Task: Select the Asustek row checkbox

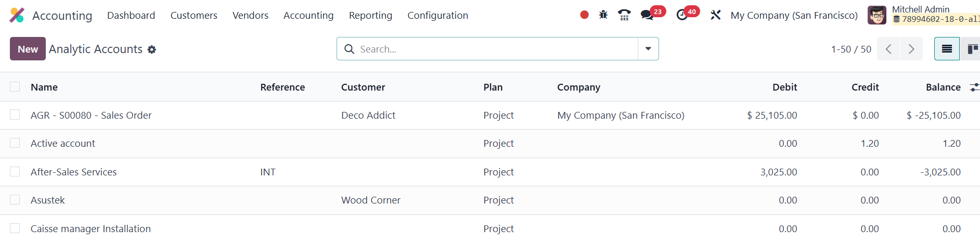Action: click(15, 200)
